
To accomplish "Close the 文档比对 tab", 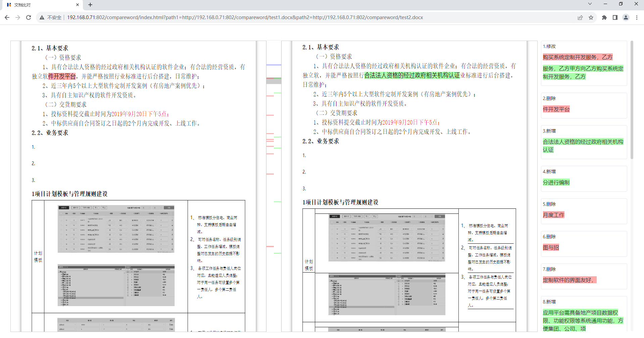I will (x=78, y=5).
